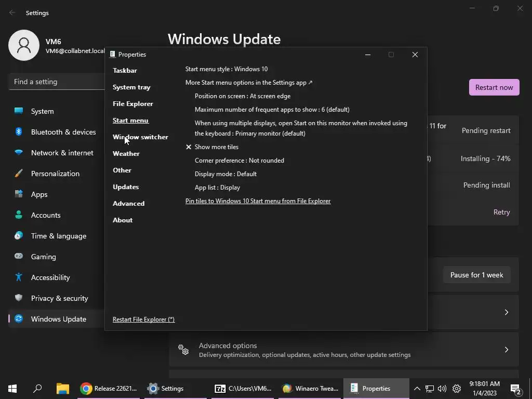Select Windows Update in the Settings sidebar
Viewport: 532px width, 399px height.
pyautogui.click(x=56, y=320)
